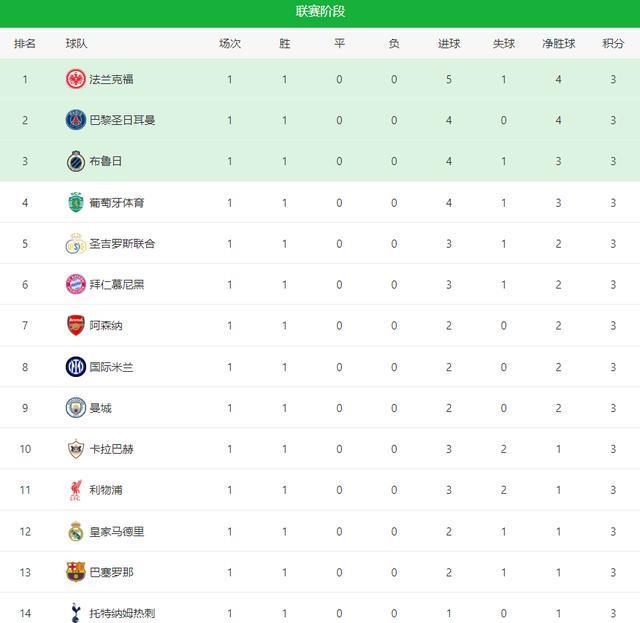Click the Liverpool crest icon
The width and height of the screenshot is (640, 623).
pyautogui.click(x=76, y=490)
